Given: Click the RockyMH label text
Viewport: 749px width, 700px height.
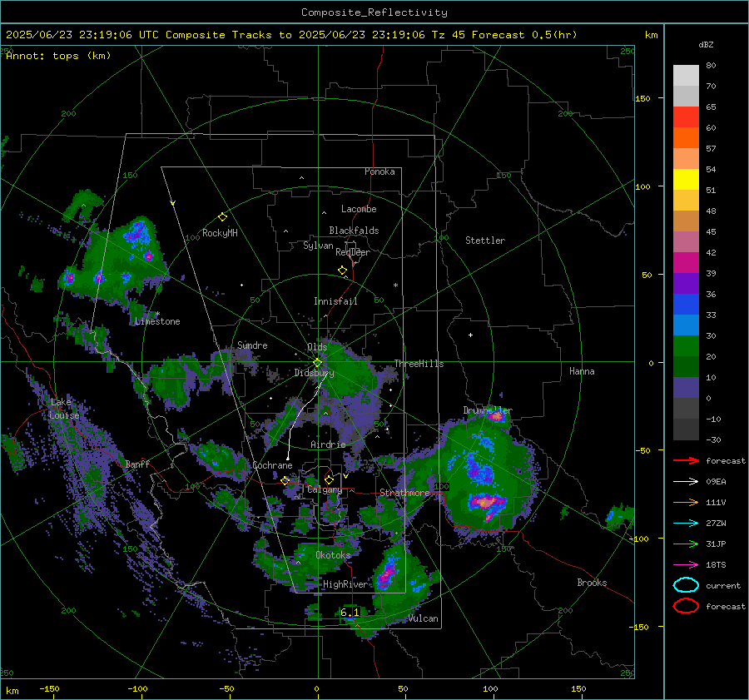Looking at the screenshot, I should [220, 233].
